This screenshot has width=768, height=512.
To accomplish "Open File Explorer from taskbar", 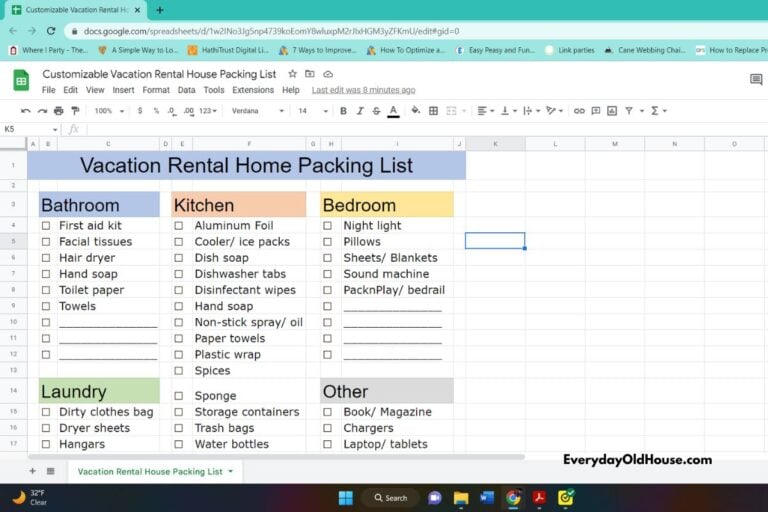I will pyautogui.click(x=461, y=498).
